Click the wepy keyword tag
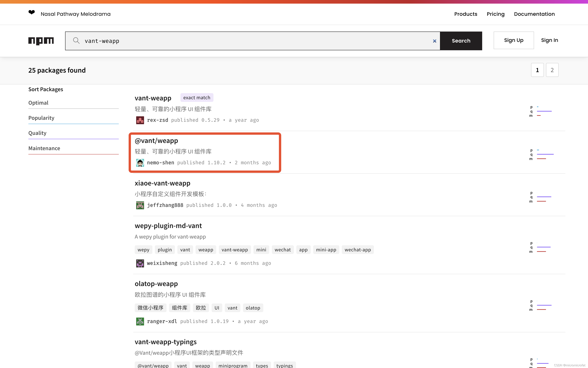 coord(143,250)
